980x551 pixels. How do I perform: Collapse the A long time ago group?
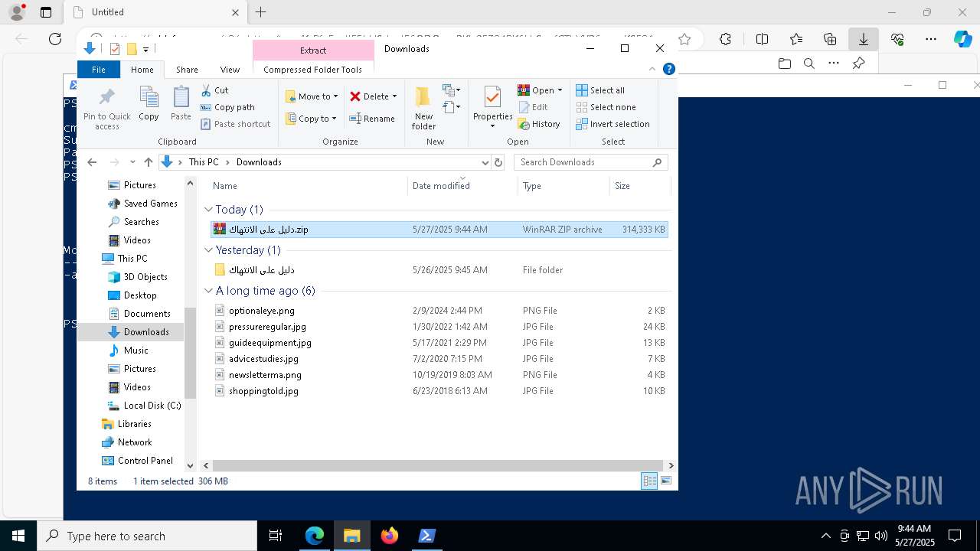tap(208, 291)
